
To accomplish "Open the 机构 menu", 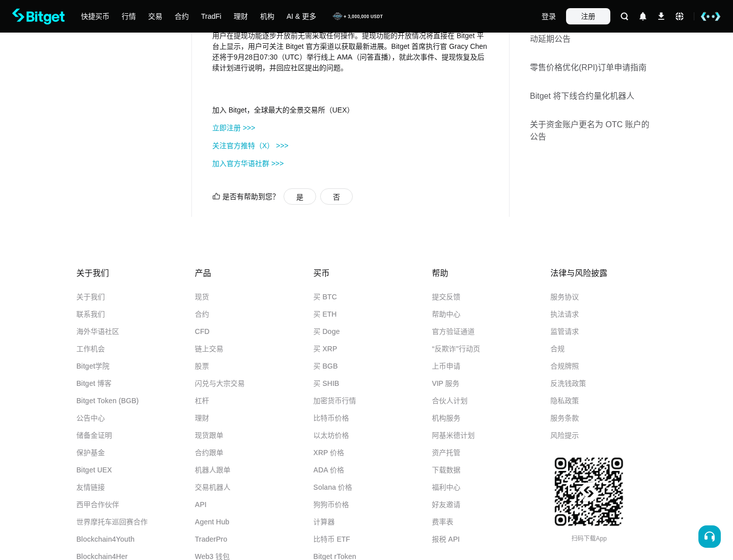I will (267, 16).
